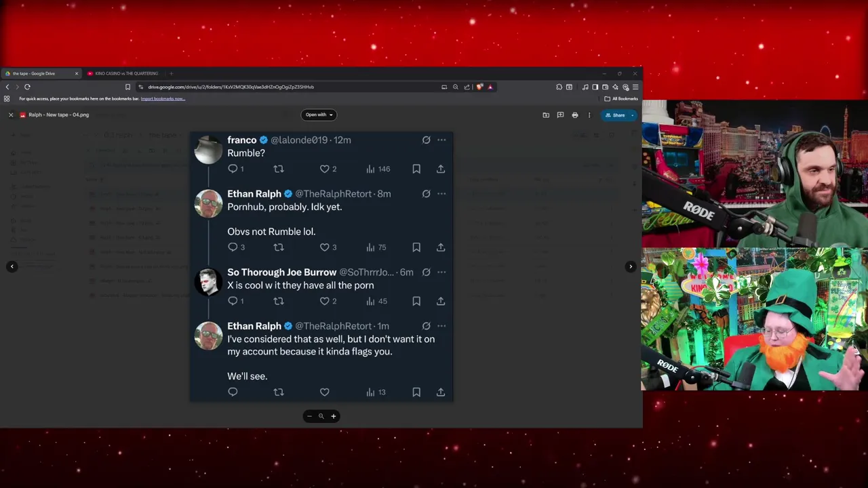Open three-dot menu on Joe Burrow's tweet
868x488 pixels.
441,272
